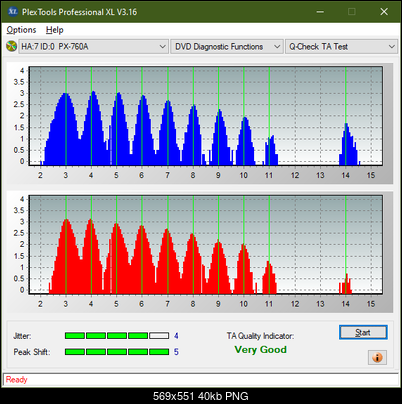Click the Jitter value 4

point(176,336)
